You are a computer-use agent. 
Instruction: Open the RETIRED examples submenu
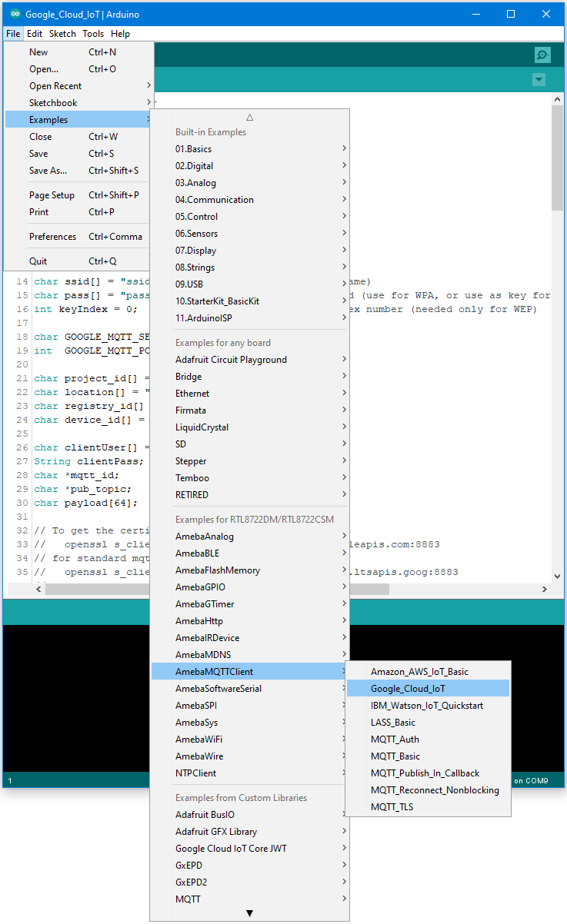[250, 495]
